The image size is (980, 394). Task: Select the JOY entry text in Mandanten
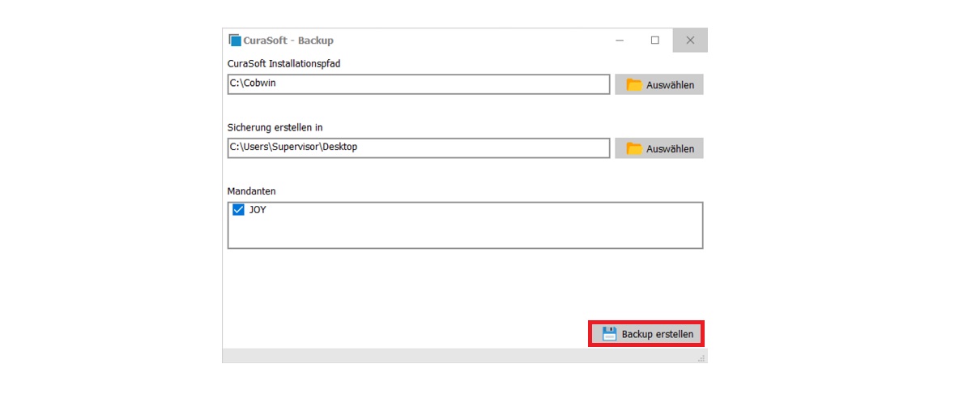pyautogui.click(x=258, y=209)
